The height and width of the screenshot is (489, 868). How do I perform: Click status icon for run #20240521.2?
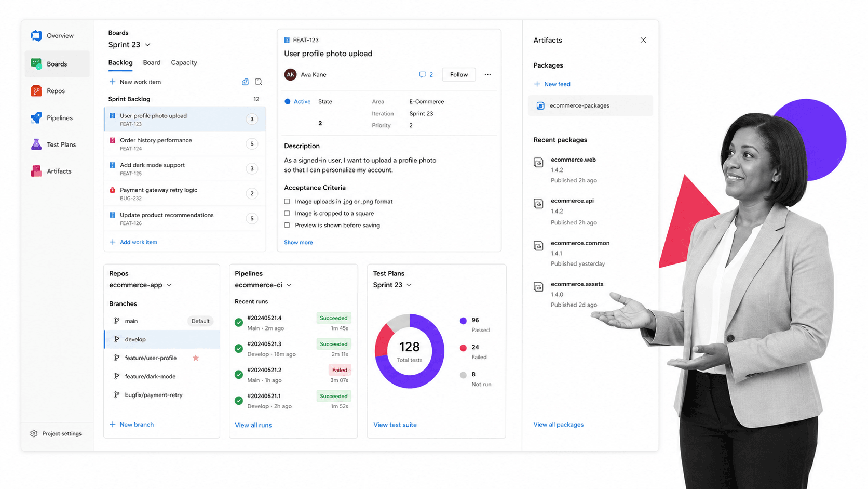(x=239, y=374)
